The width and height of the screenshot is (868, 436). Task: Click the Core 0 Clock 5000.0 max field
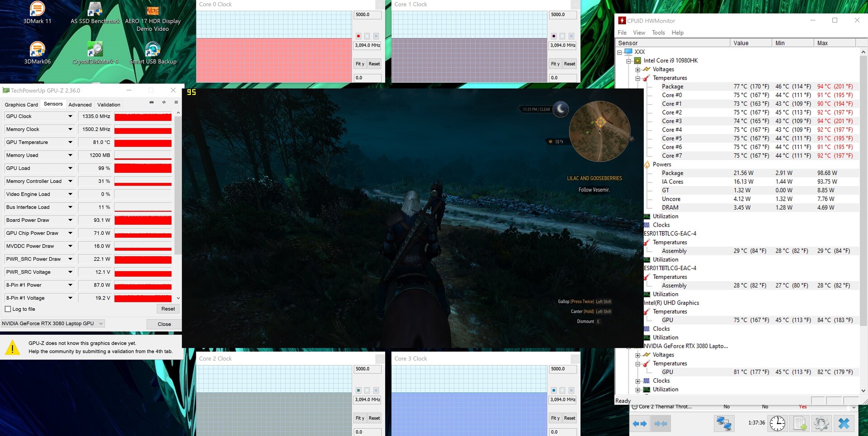click(x=368, y=14)
